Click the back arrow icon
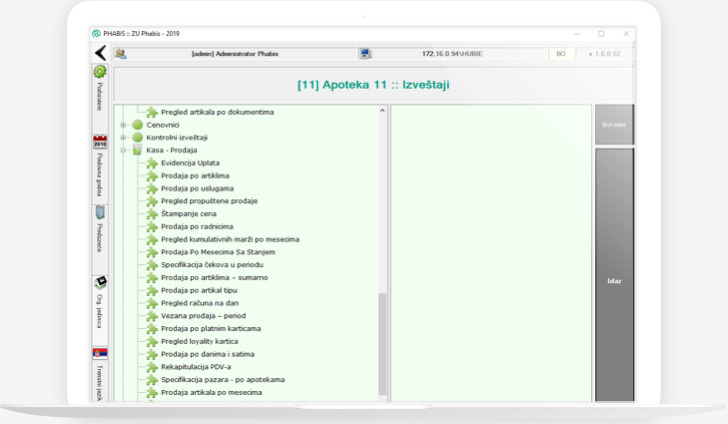 coord(100,53)
